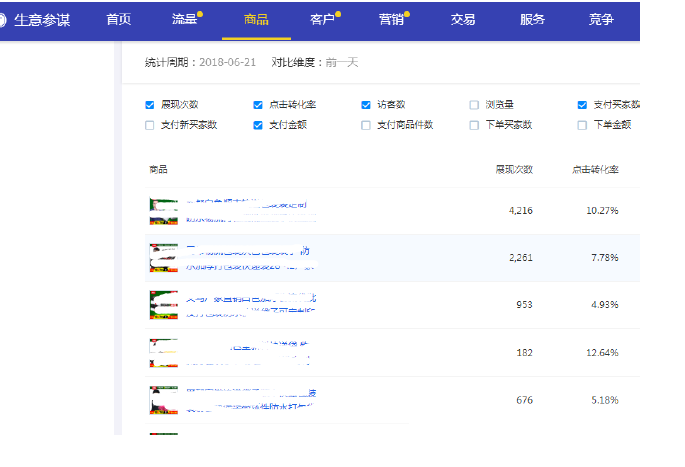Enable the 支付商品件数 checkbox
The height and width of the screenshot is (467, 685).
(366, 126)
